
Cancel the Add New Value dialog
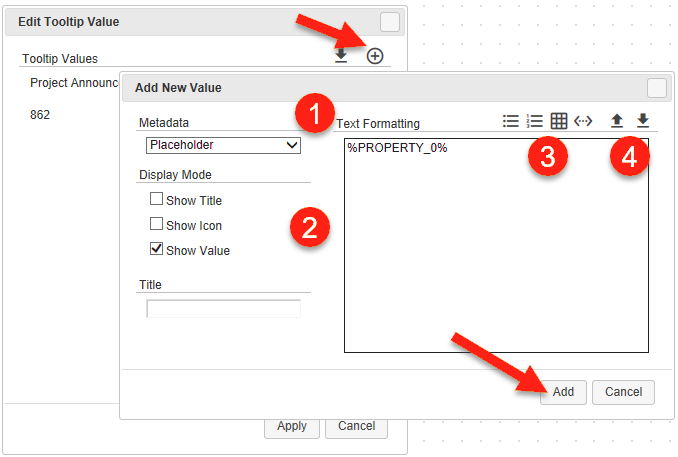pyautogui.click(x=623, y=392)
